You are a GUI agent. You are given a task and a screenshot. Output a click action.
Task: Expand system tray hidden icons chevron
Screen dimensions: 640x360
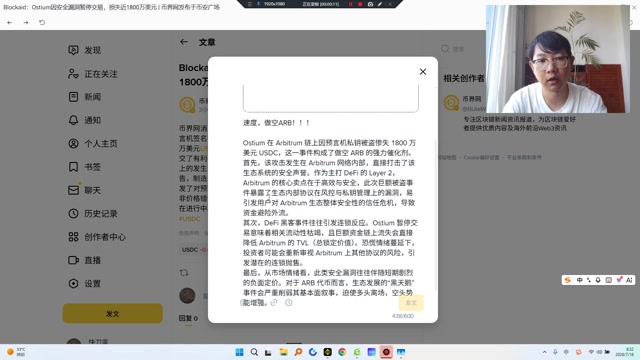point(544,352)
